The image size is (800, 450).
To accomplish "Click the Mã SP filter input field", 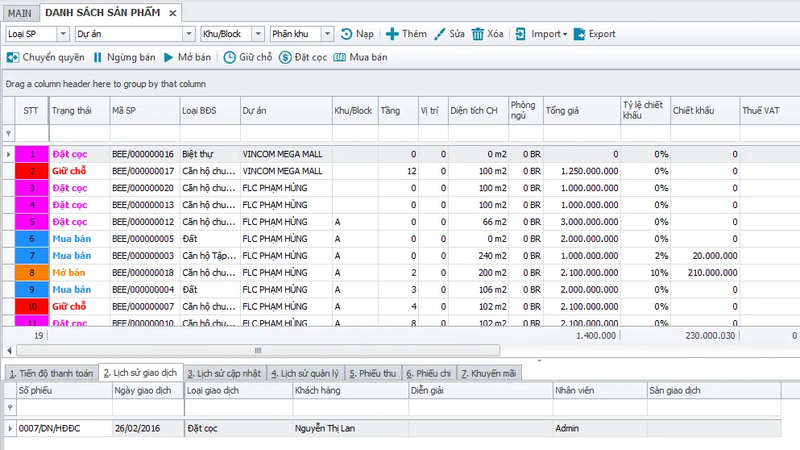I will point(143,132).
